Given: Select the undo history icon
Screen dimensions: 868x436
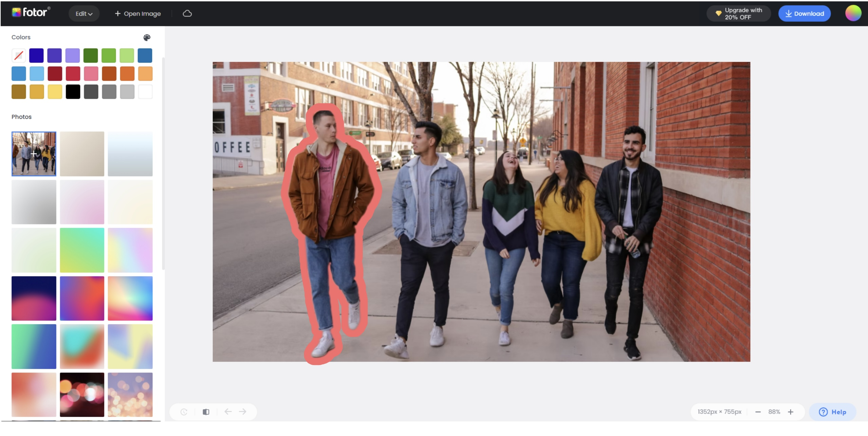Looking at the screenshot, I should click(183, 412).
